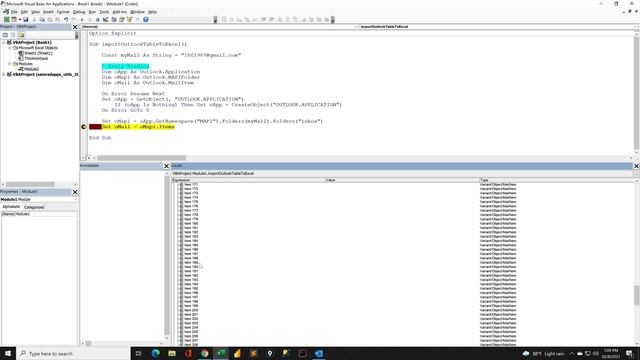Open Microsoft Edge from the taskbar
Screen dimensions: 640x360
click(156, 353)
